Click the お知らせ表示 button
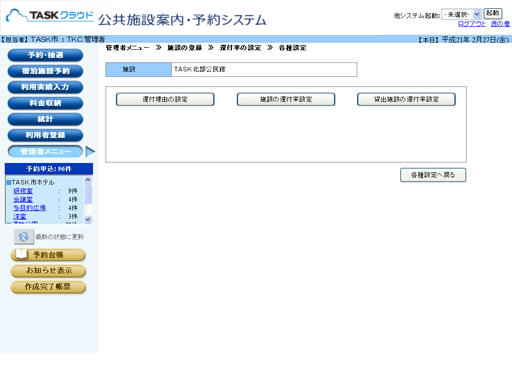The height and width of the screenshot is (384, 512). [x=48, y=271]
